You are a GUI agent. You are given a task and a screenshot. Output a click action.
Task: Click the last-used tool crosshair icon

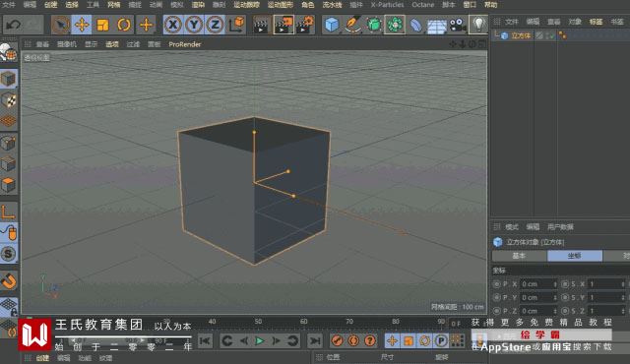click(146, 25)
